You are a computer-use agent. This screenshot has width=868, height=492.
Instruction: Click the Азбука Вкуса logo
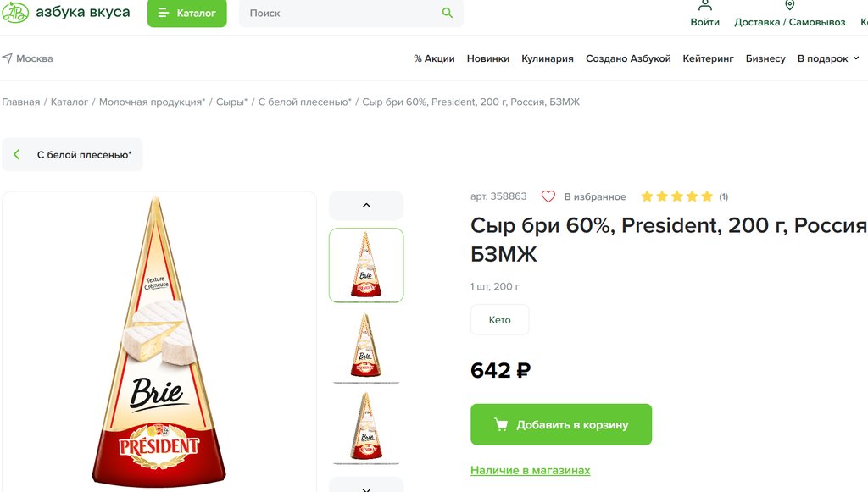(x=66, y=13)
